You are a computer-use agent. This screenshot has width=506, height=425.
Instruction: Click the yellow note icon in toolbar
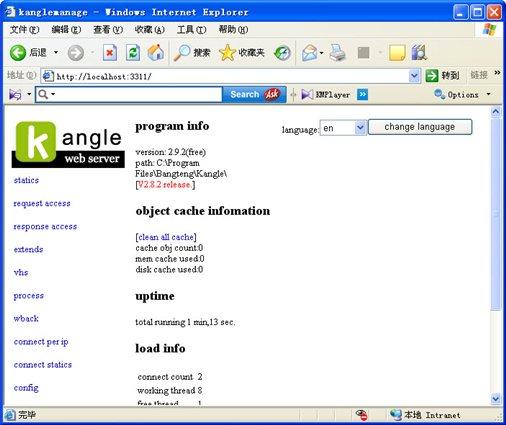point(397,53)
